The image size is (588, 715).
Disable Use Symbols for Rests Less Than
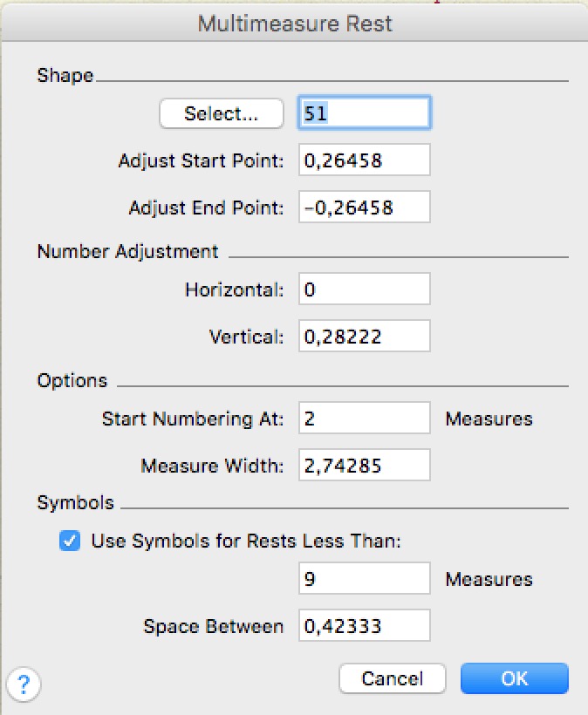pyautogui.click(x=70, y=541)
